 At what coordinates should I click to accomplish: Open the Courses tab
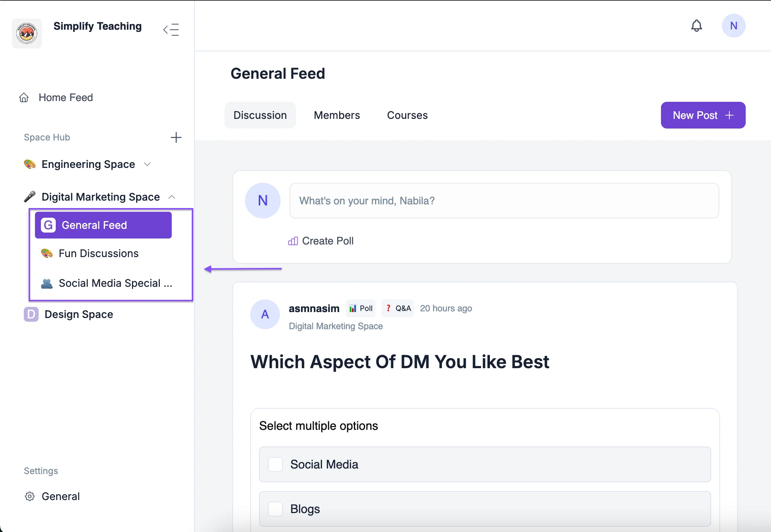407,115
